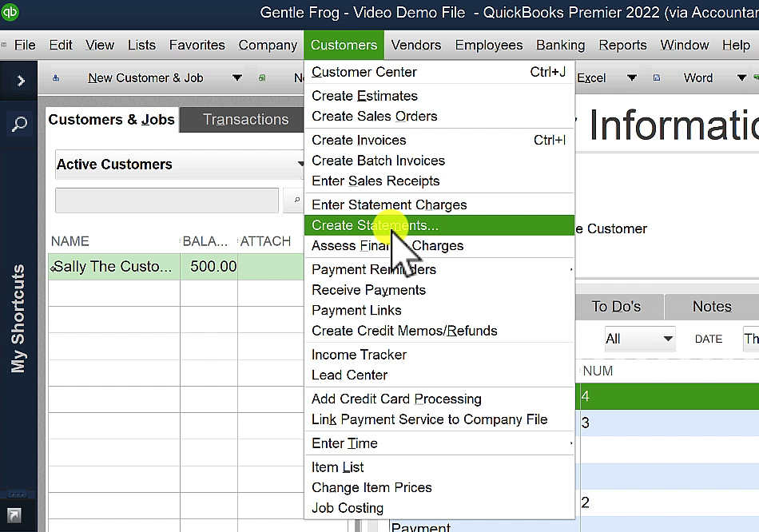Image resolution: width=759 pixels, height=532 pixels.
Task: Choose Enter Sales Receipts
Action: click(x=439, y=181)
